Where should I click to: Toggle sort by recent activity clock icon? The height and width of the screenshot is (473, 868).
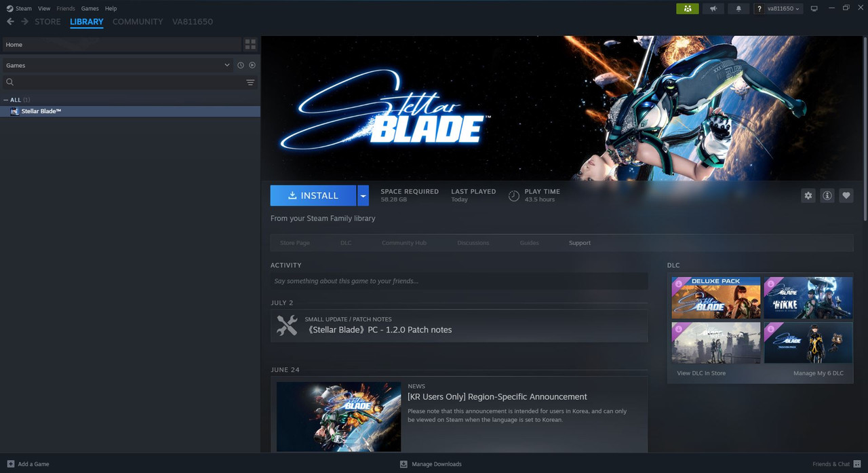click(x=240, y=65)
